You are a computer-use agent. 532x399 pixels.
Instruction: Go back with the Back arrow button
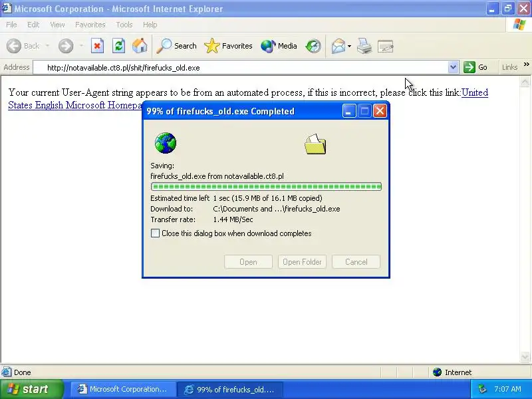click(x=23, y=46)
